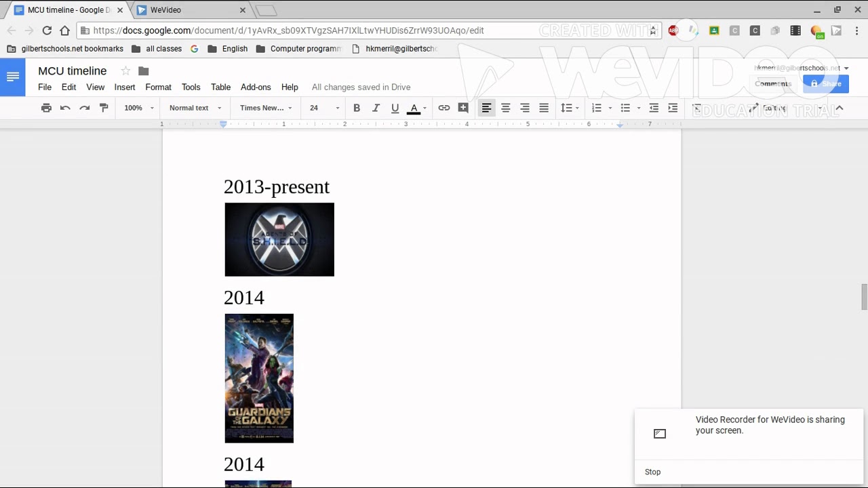
Task: Toggle bold formatting
Action: (357, 108)
